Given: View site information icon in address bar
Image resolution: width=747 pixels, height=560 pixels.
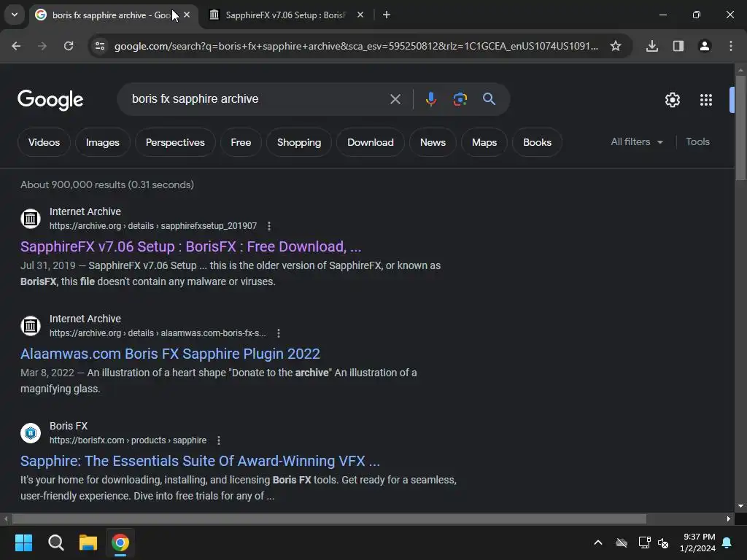Looking at the screenshot, I should click(x=100, y=46).
